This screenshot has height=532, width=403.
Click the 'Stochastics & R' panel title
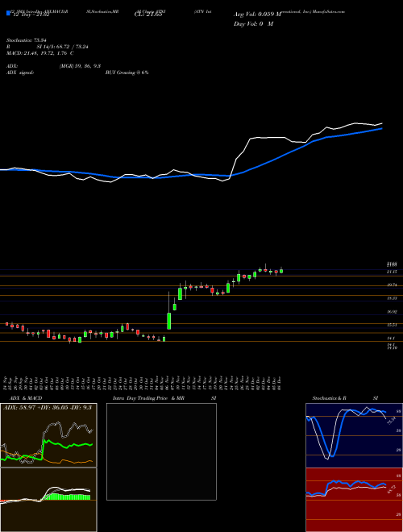click(330, 398)
